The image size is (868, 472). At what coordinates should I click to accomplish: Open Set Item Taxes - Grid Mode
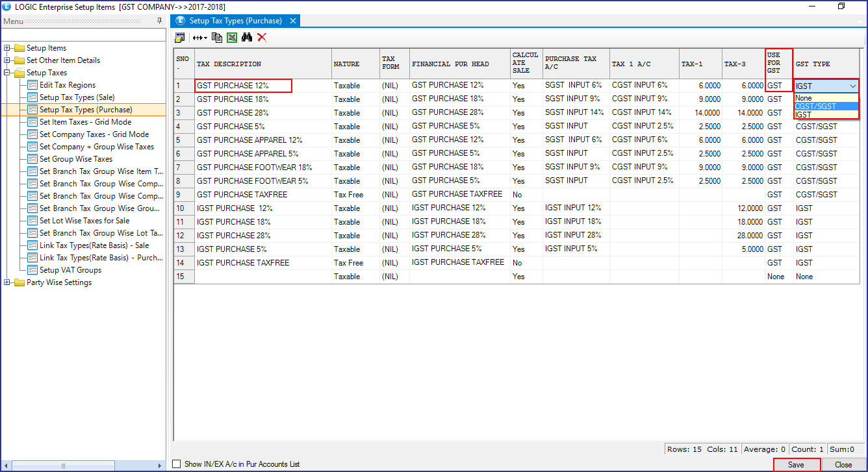click(85, 122)
